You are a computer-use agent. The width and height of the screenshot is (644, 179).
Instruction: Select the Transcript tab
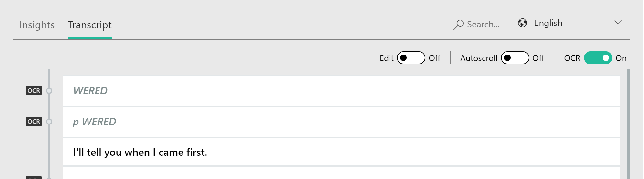[89, 25]
